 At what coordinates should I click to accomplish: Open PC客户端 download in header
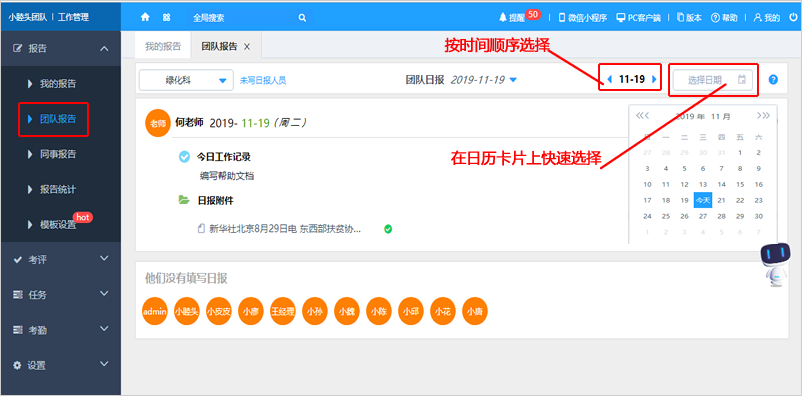[638, 17]
